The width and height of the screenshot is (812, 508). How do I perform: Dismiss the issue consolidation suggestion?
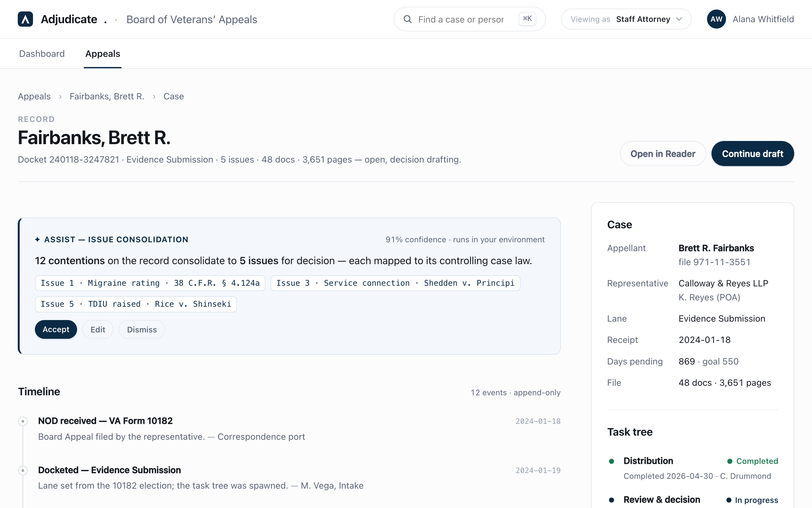pyautogui.click(x=142, y=329)
